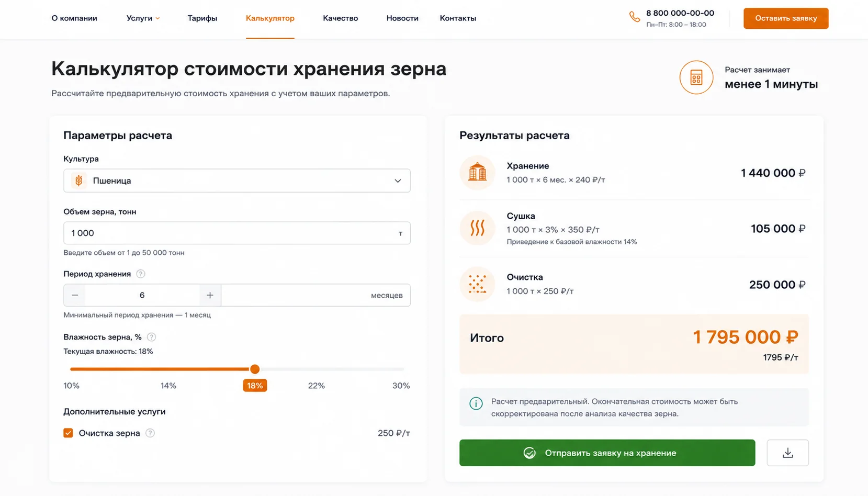
Task: Set slider to the 22% mark
Action: click(x=316, y=386)
